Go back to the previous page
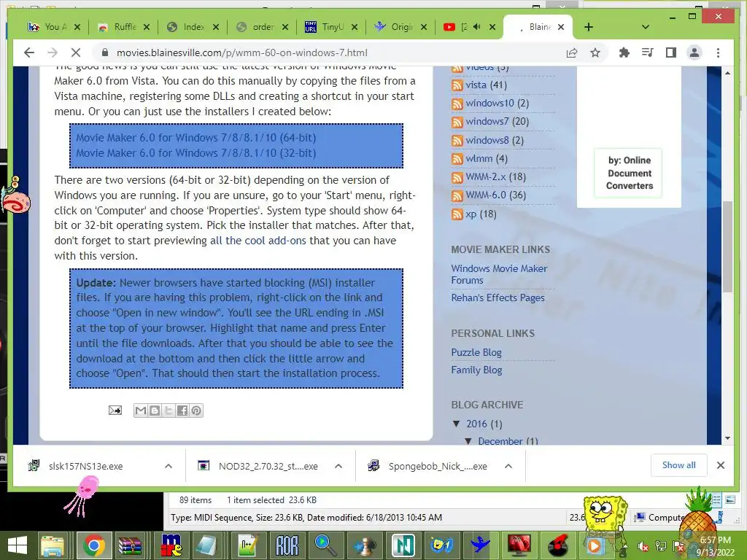The image size is (747, 560). click(29, 52)
